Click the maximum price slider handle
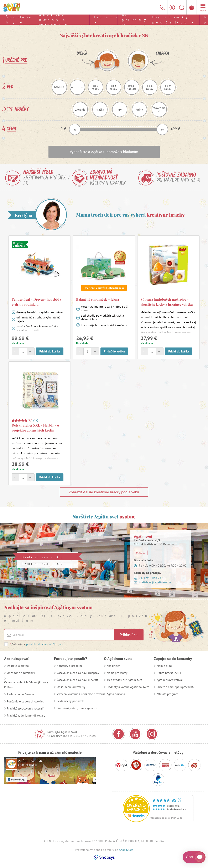208x868 pixels. [x=162, y=129]
